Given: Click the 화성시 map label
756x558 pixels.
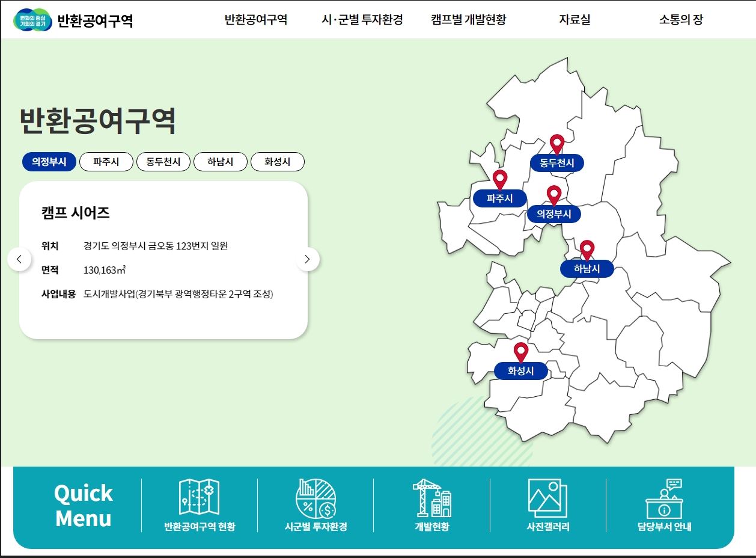Looking at the screenshot, I should [x=521, y=372].
